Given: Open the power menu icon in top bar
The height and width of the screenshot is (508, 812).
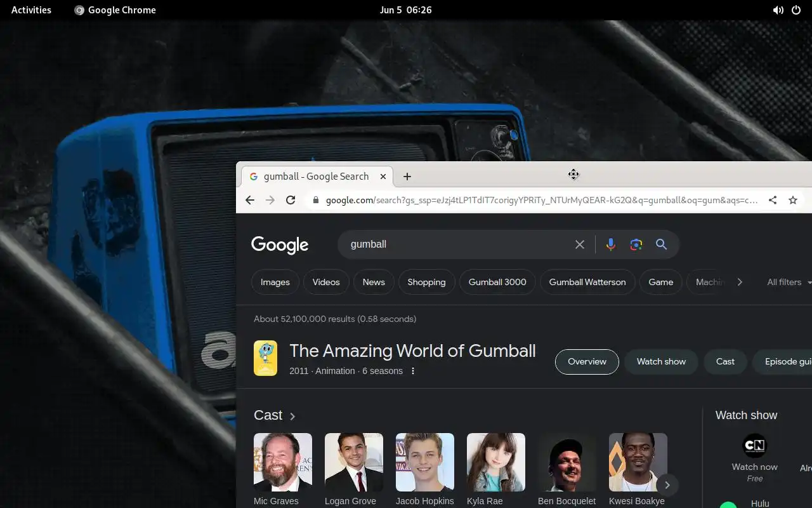Looking at the screenshot, I should tap(796, 10).
